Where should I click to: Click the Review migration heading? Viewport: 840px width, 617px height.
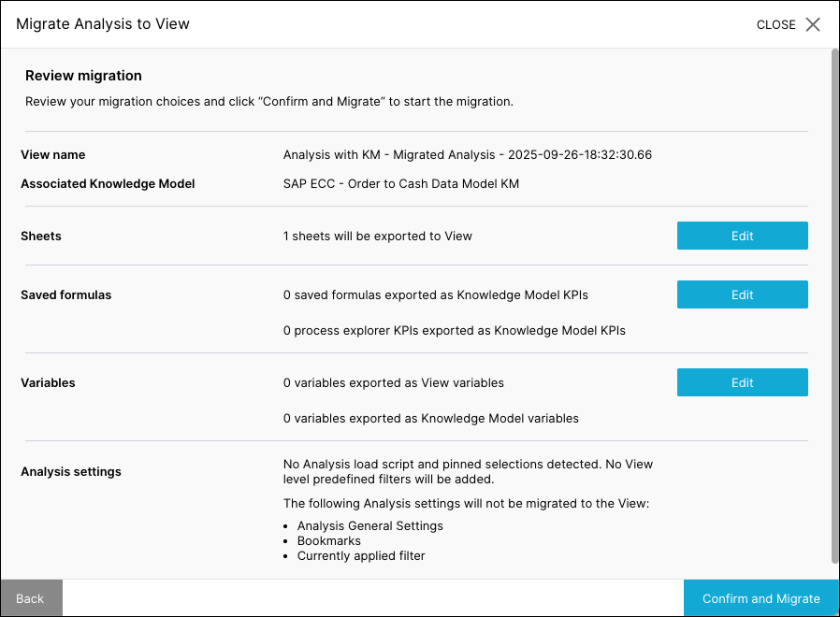point(83,76)
